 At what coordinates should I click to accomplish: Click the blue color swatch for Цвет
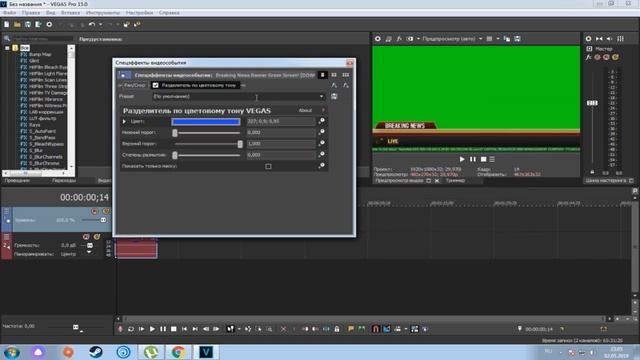tap(206, 121)
